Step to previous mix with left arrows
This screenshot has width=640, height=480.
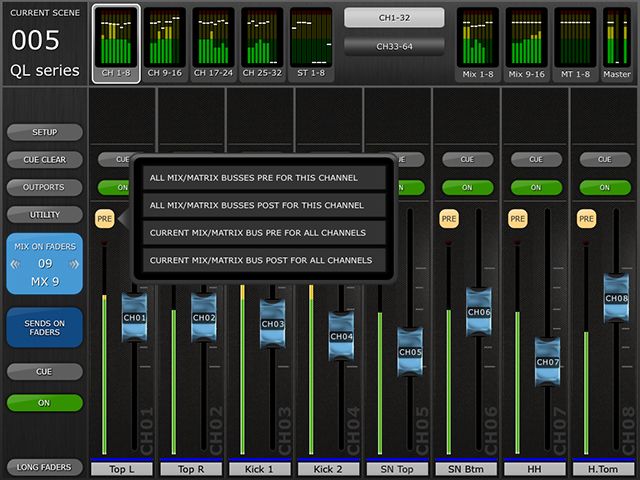(17, 265)
